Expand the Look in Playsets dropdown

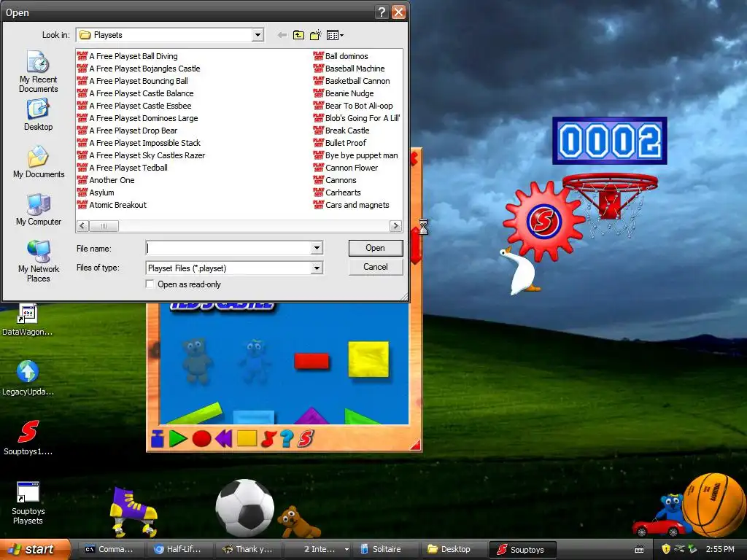point(258,35)
